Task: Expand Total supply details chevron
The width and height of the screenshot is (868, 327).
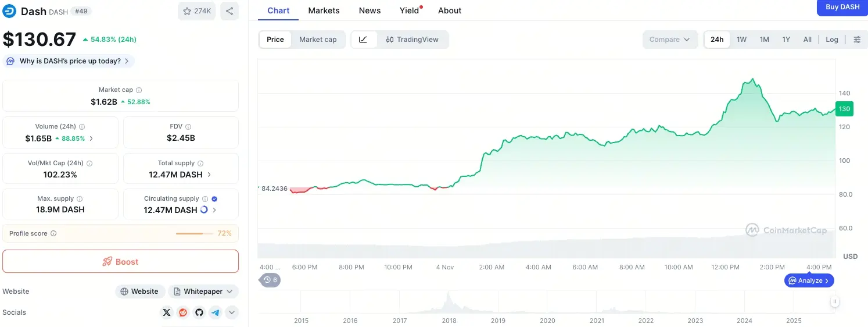Action: coord(209,175)
